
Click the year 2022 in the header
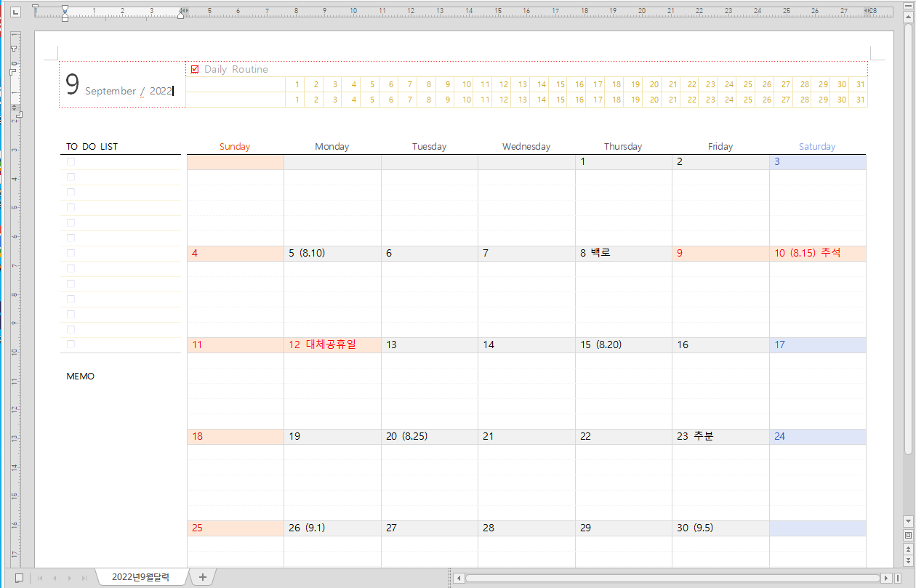[161, 91]
